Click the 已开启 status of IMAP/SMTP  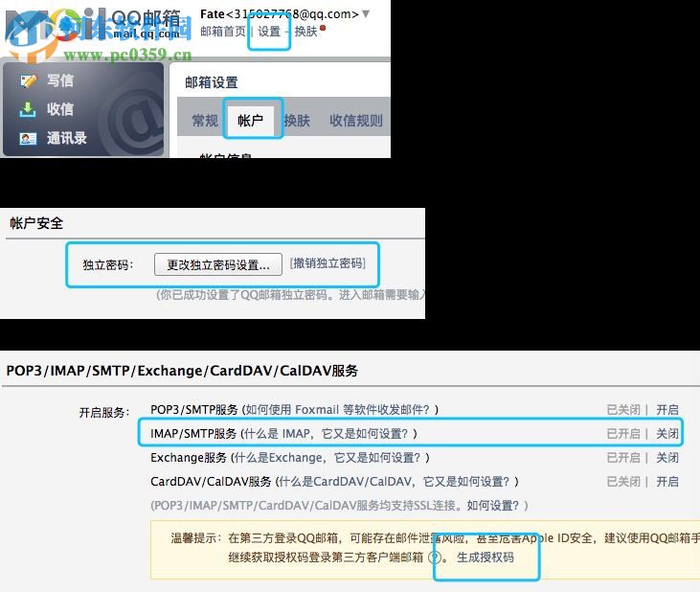coord(623,434)
